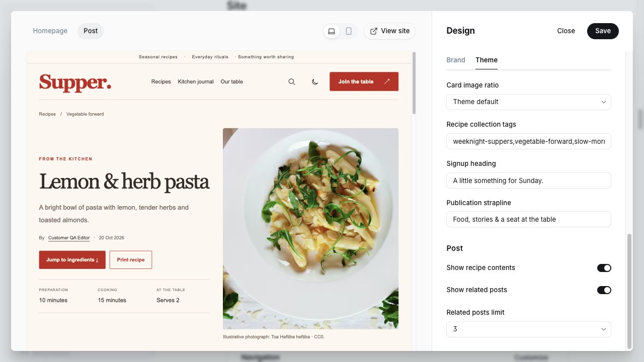This screenshot has height=362, width=644.
Task: Open Customer QA Editor author link
Action: (x=69, y=238)
